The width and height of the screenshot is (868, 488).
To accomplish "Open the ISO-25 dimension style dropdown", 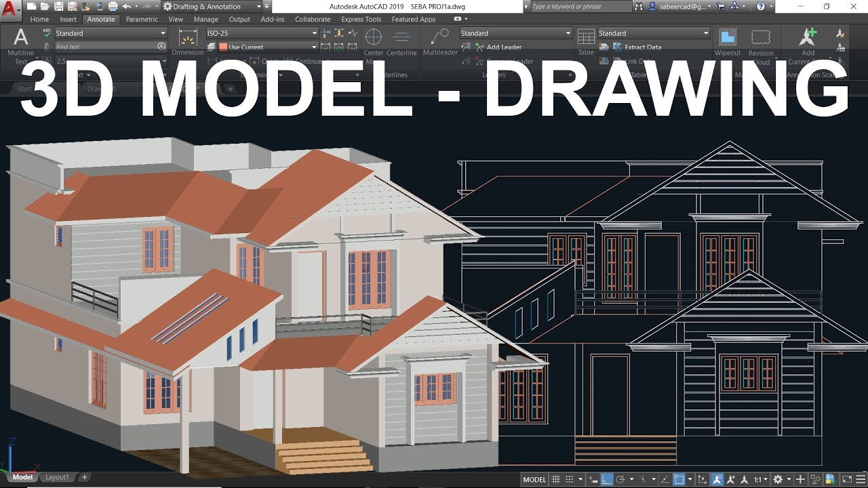I will [x=262, y=33].
